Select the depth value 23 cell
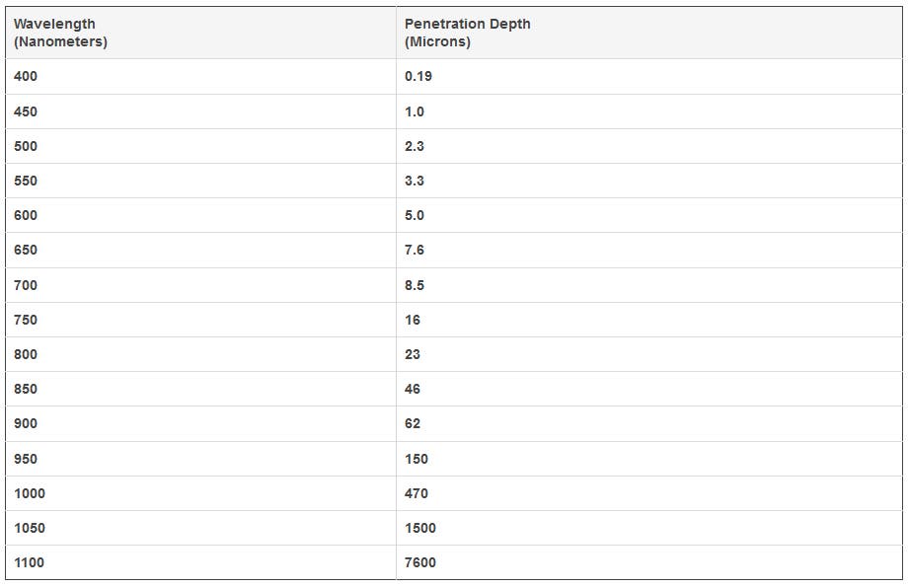The height and width of the screenshot is (588, 909). (x=413, y=354)
